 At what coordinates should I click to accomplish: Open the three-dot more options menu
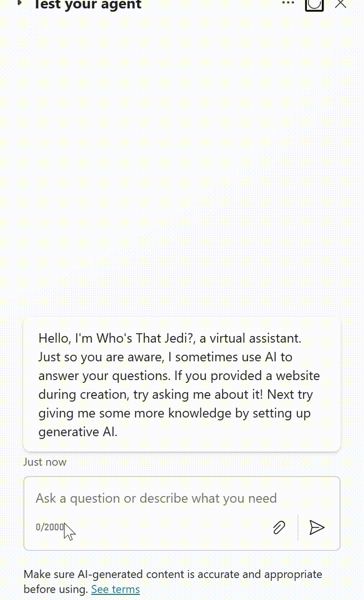tap(288, 3)
